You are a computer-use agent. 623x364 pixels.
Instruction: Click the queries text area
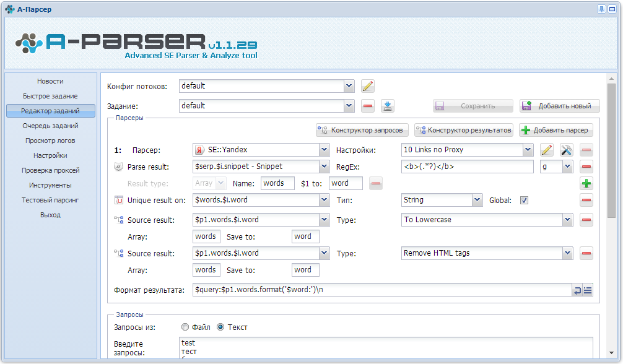[386, 348]
